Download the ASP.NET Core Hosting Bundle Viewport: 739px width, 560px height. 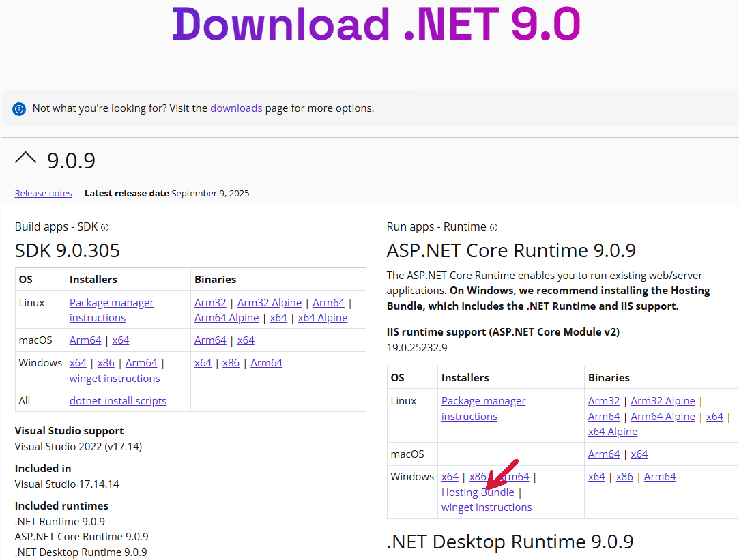click(x=478, y=492)
